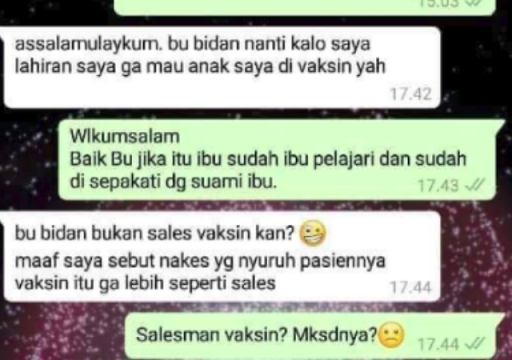The image size is (512, 360).
Task: Tap the partially visible green bubble at top
Action: (304, 6)
